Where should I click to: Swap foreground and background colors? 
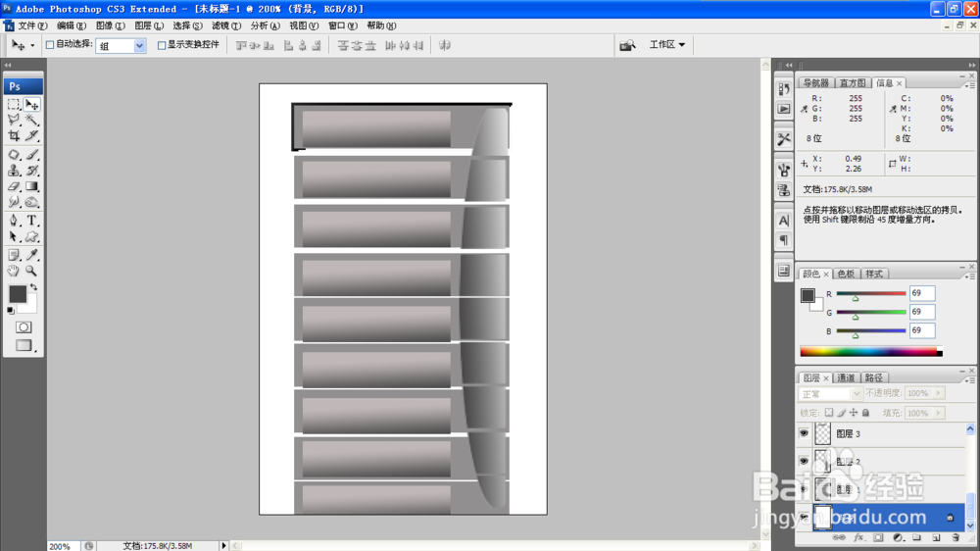(33, 287)
